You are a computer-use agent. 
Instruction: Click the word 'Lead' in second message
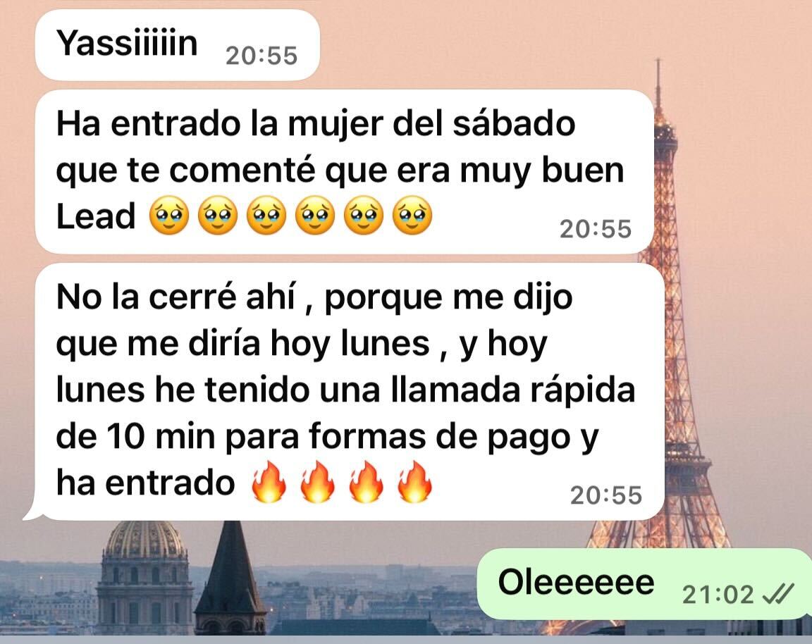tap(96, 216)
